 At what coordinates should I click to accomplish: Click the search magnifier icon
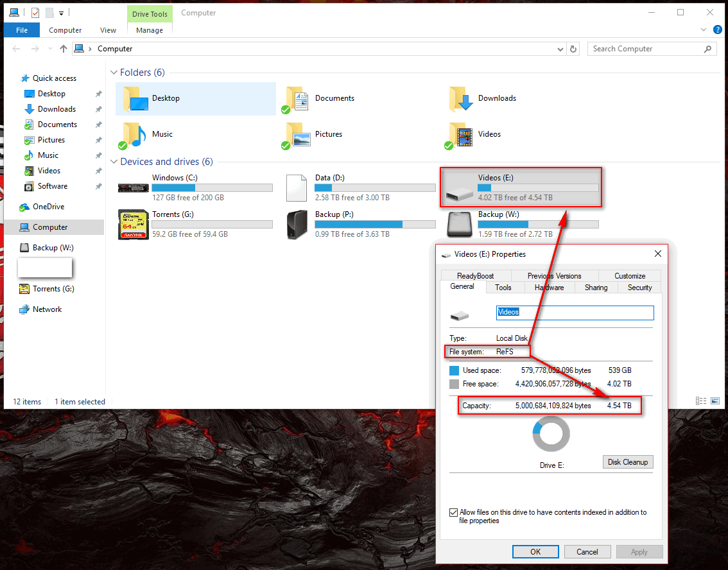[707, 49]
